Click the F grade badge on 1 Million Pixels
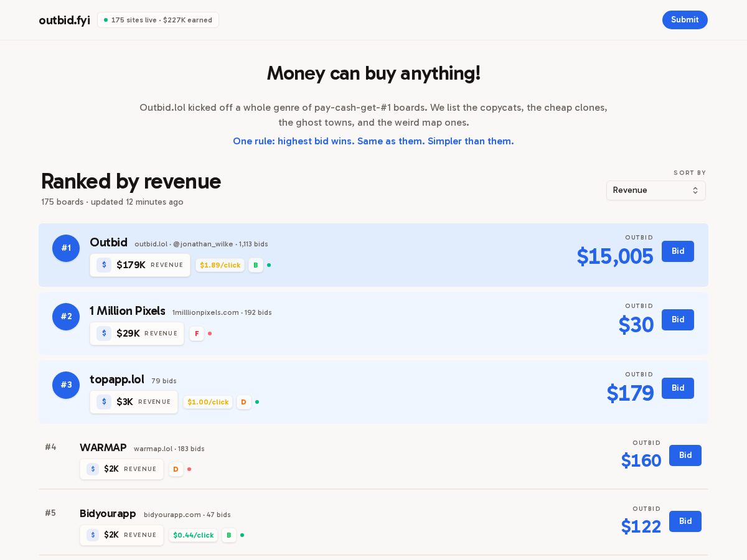Screen dimensions: 747x560 197,334
